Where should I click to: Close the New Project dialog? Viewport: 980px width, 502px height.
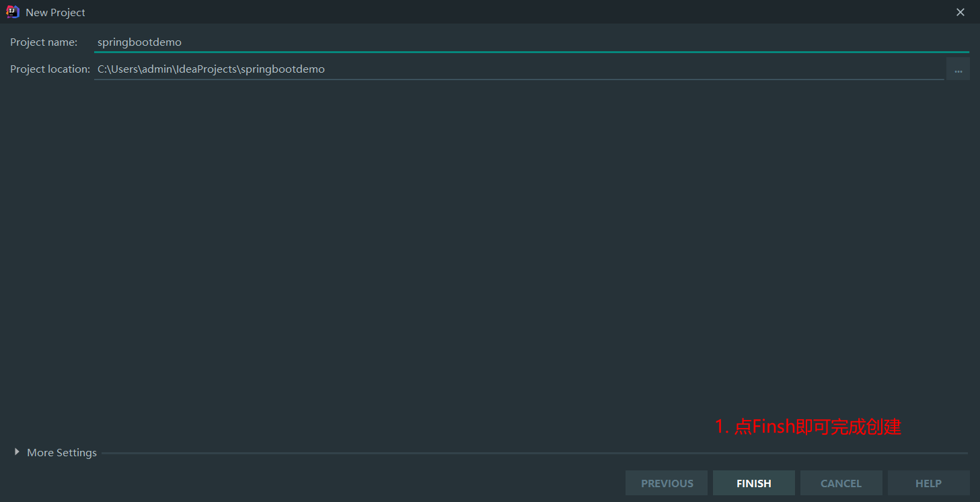click(960, 12)
